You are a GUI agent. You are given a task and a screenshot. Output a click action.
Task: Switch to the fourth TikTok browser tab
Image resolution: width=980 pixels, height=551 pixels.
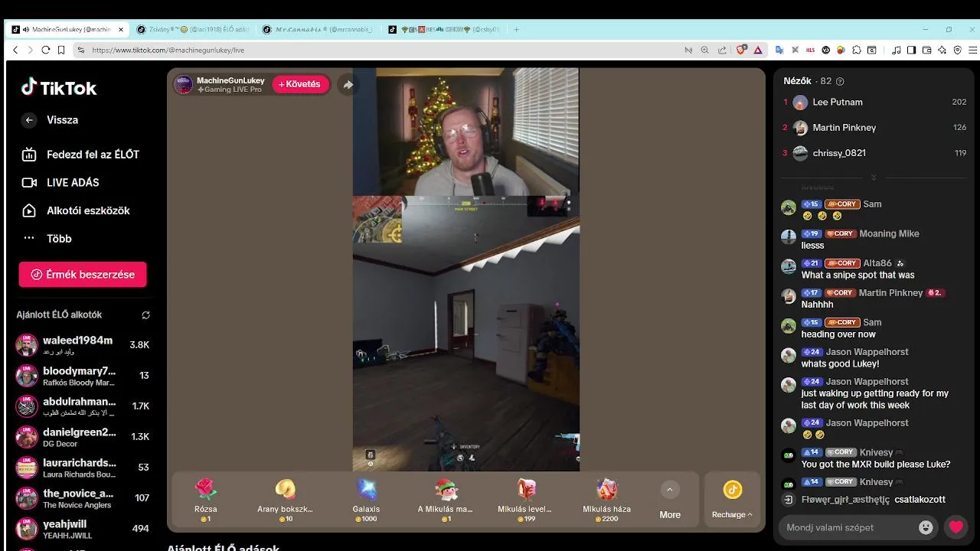444,29
